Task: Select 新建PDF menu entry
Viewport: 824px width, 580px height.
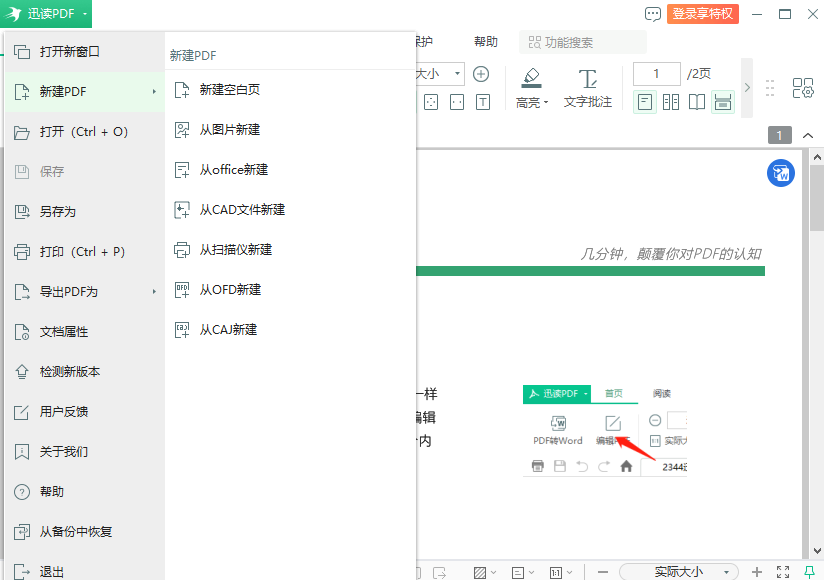Action: pyautogui.click(x=85, y=91)
